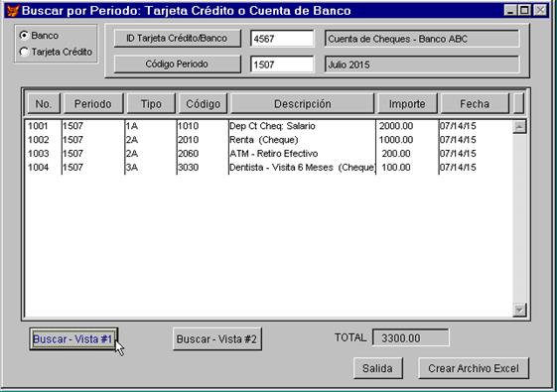The width and height of the screenshot is (557, 392).
Task: Click code cell 2010
Action: pyautogui.click(x=189, y=140)
